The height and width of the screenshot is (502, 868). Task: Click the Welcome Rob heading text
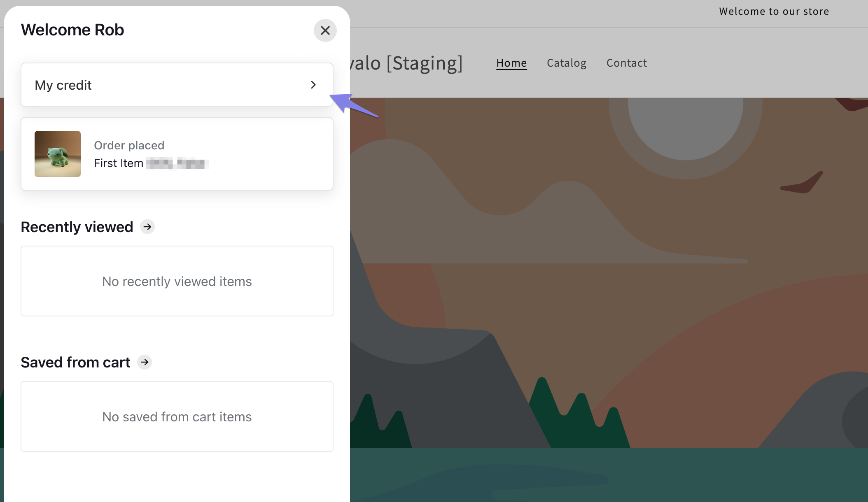coord(72,30)
